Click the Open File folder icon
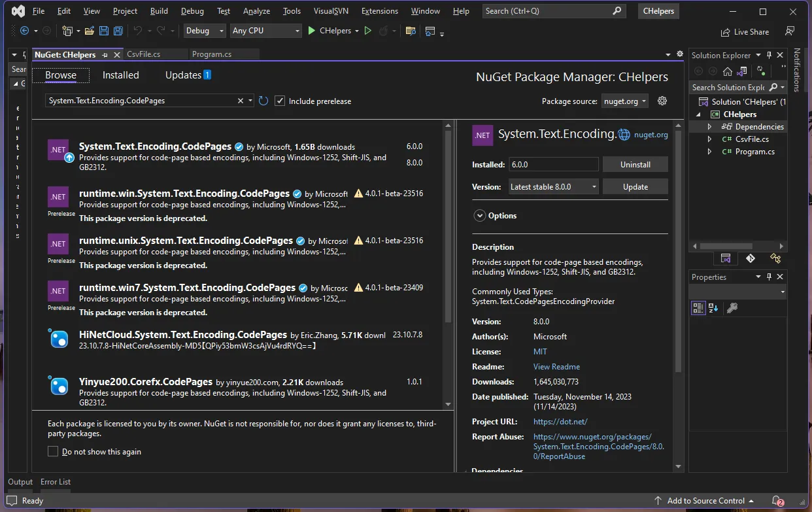 [x=88, y=31]
